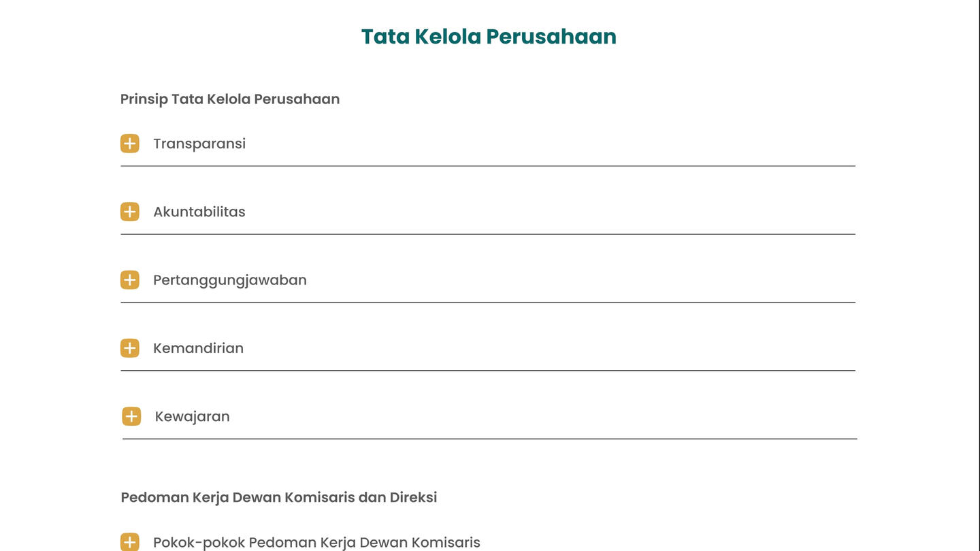The image size is (980, 551).
Task: Click Pedoman Kerja Dewan Komisaris dan Direksi heading
Action: pos(279,497)
